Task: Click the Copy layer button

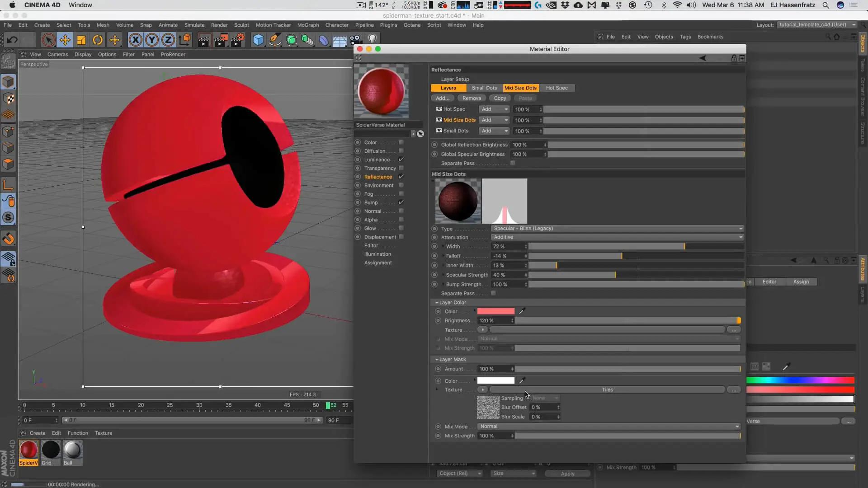Action: [x=500, y=98]
